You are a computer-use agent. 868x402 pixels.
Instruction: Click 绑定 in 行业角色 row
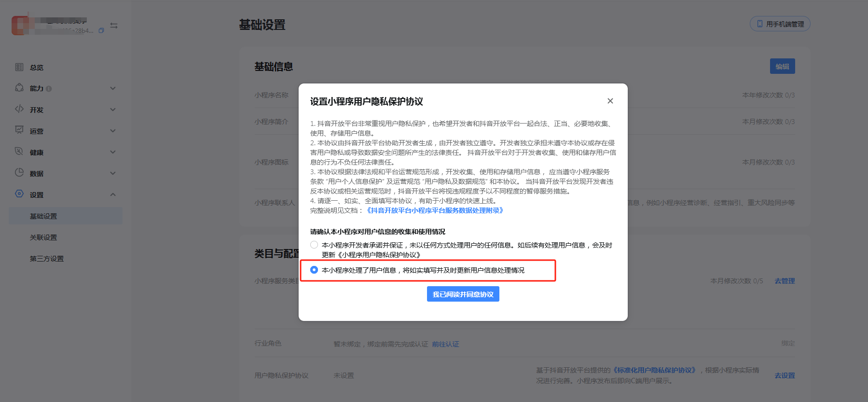coord(788,343)
